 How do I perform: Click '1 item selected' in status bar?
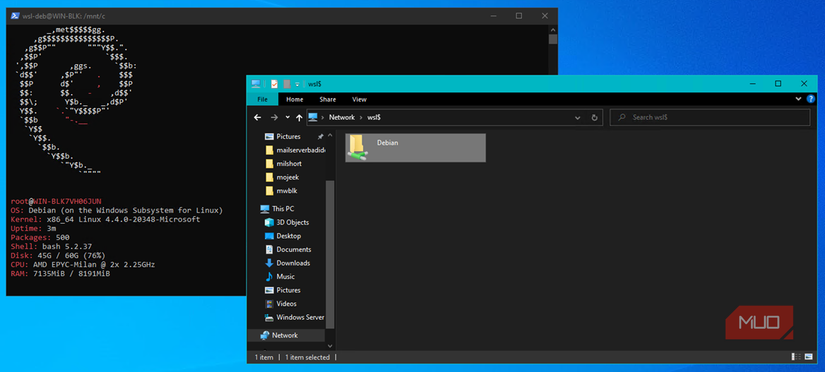tap(307, 357)
